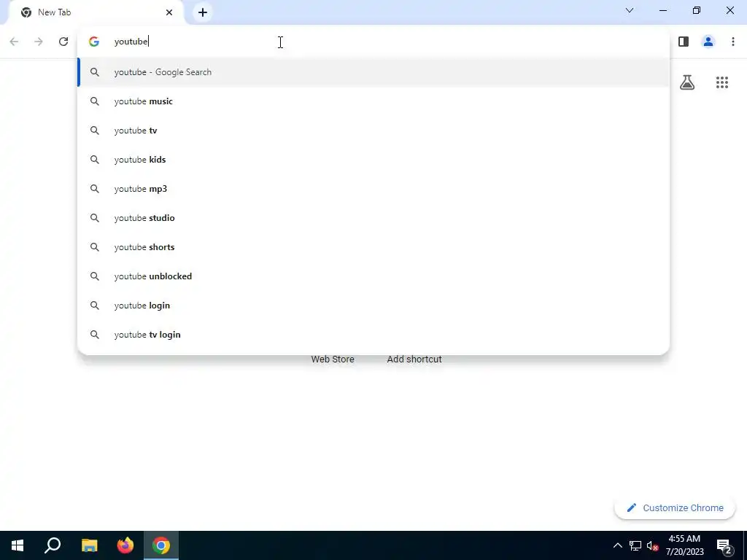Click the browser back arrow
Viewport: 747px width, 560px height.
point(14,42)
